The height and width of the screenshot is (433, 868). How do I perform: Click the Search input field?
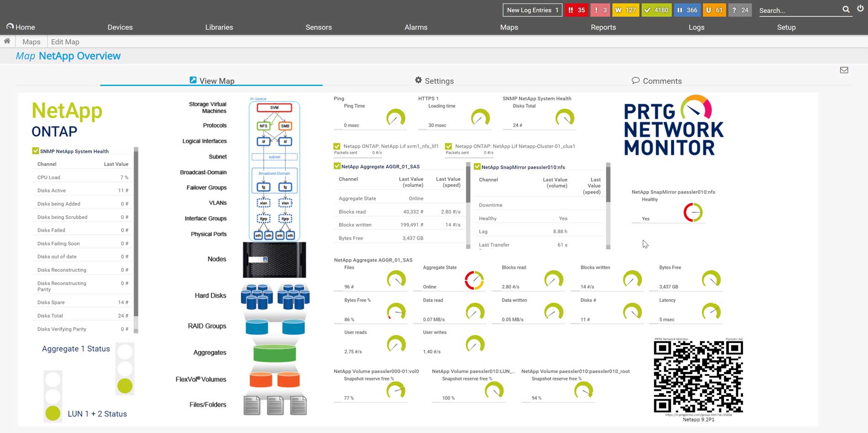(x=799, y=10)
